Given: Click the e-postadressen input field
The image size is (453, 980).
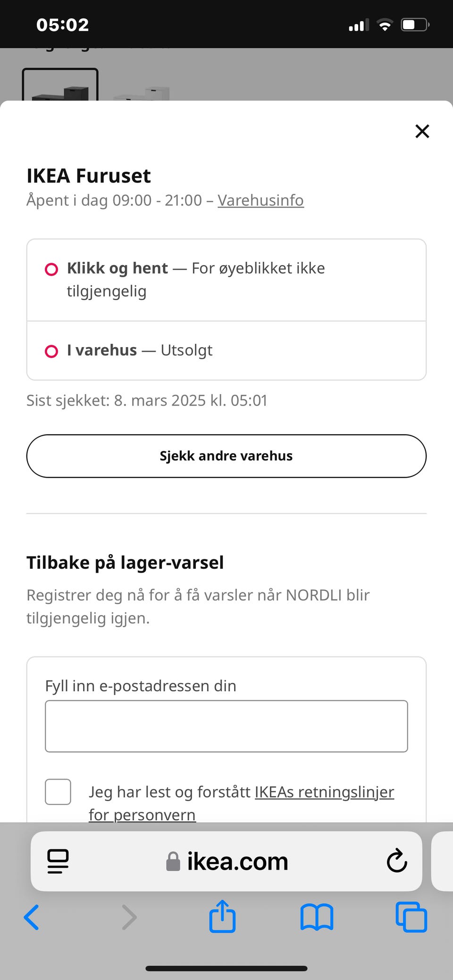Looking at the screenshot, I should click(226, 726).
